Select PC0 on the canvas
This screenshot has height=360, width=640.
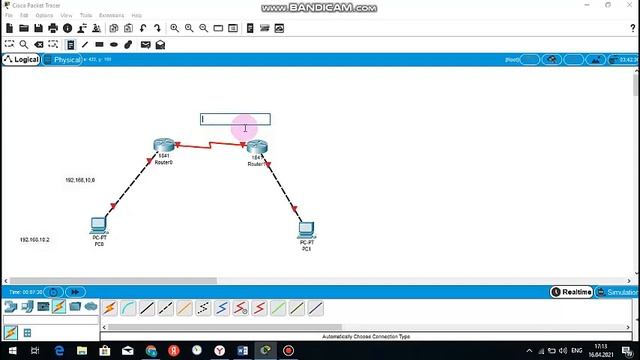(x=99, y=225)
